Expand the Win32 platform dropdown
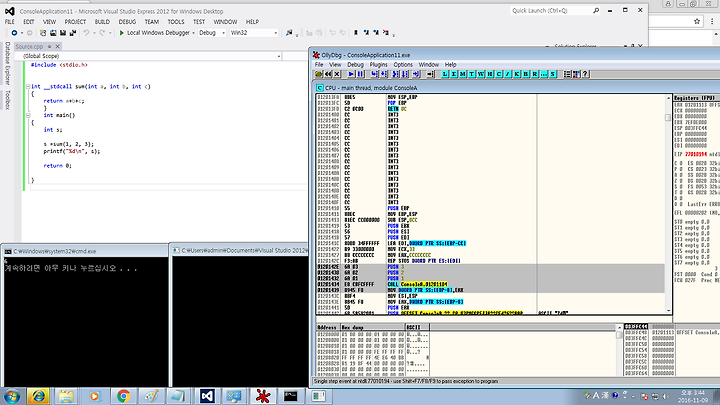 (x=276, y=33)
